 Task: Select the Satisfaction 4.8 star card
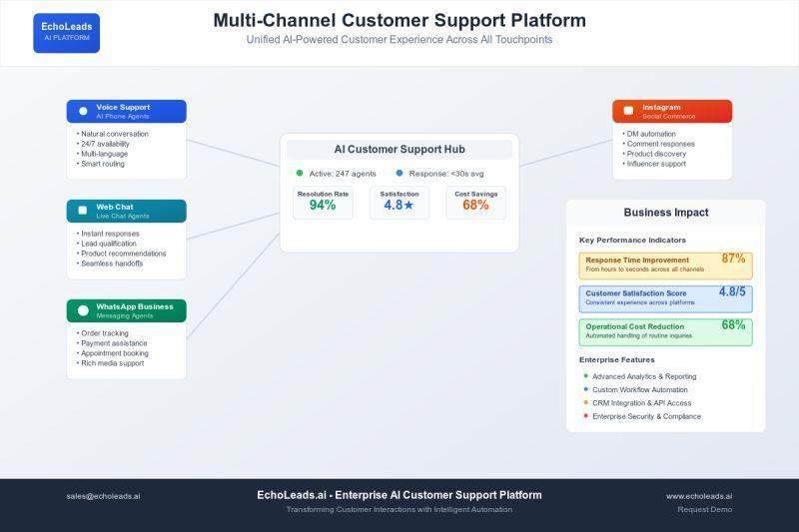399,202
